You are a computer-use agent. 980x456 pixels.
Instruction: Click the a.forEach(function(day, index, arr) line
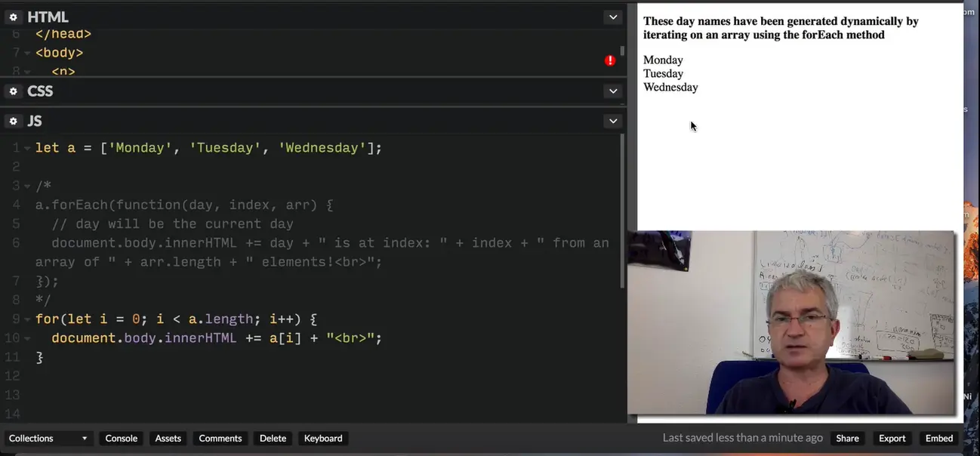184,205
